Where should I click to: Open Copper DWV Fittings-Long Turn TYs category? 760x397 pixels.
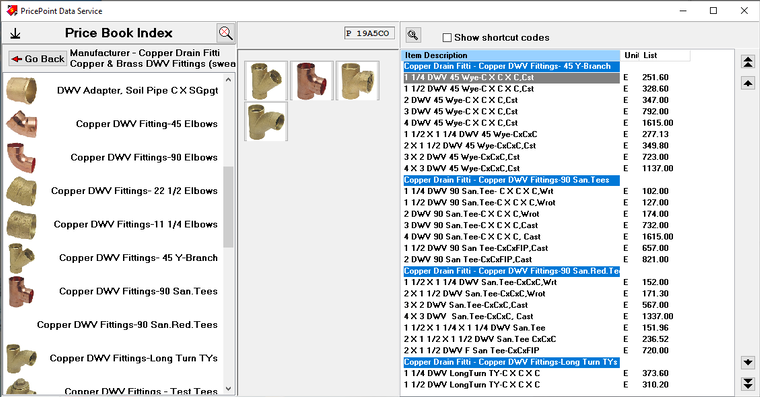click(134, 358)
